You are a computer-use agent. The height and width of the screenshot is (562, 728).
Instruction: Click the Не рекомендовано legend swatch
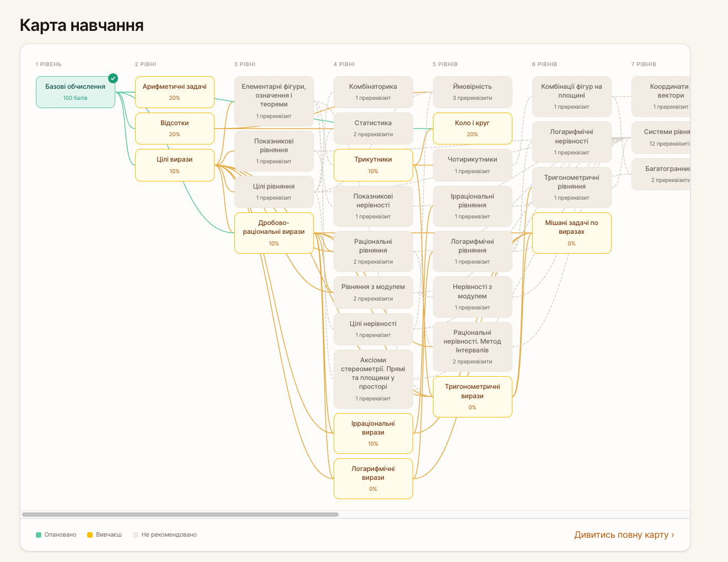pos(136,535)
